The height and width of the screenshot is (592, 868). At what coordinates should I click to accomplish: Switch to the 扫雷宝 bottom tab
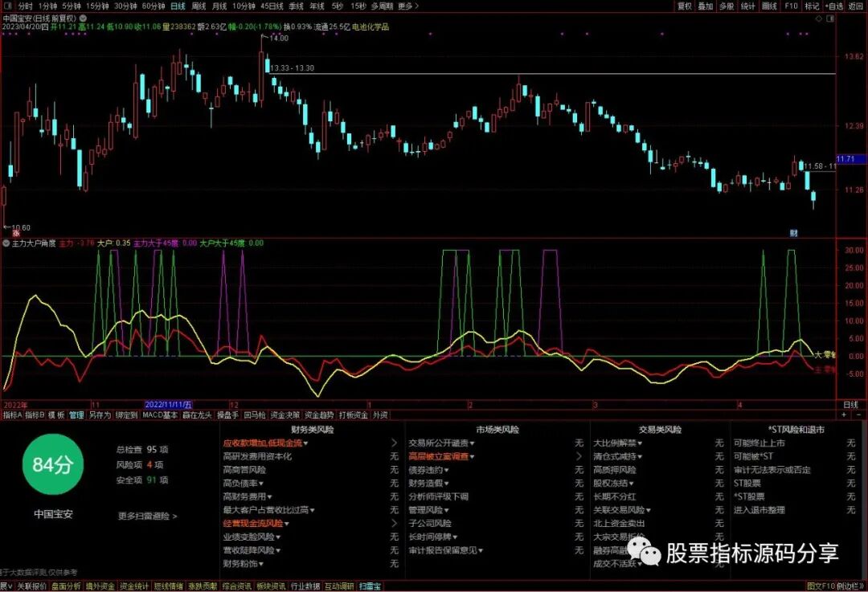point(371,586)
